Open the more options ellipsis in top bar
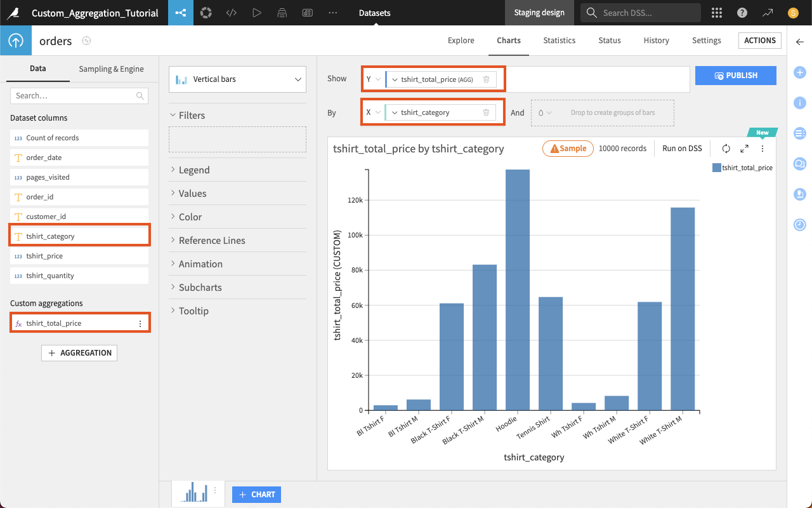812x508 pixels. point(333,13)
